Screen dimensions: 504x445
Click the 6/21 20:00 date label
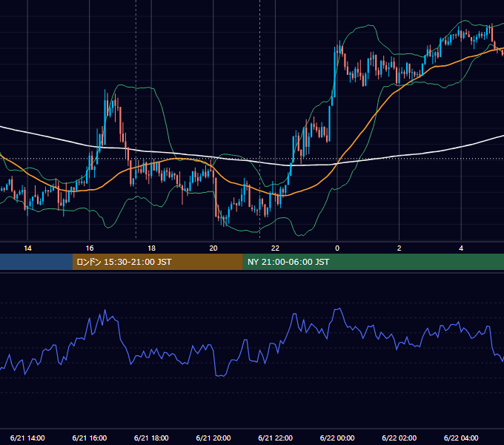click(x=213, y=438)
